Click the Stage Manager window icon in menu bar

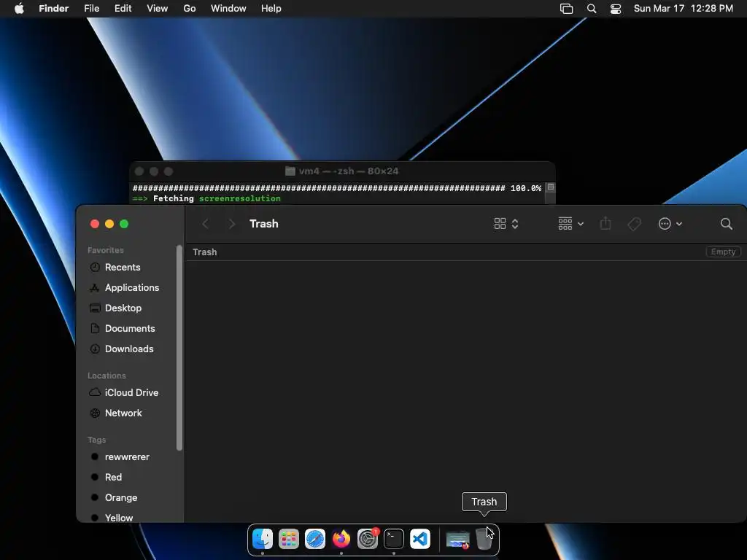pyautogui.click(x=566, y=9)
